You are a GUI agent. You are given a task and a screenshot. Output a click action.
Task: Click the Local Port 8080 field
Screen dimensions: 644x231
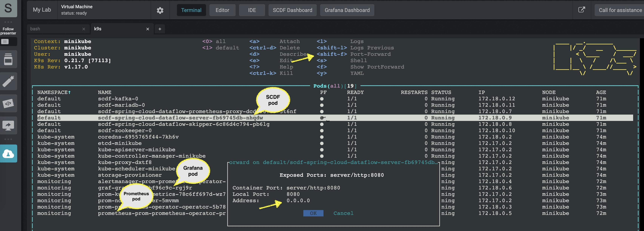(293, 194)
